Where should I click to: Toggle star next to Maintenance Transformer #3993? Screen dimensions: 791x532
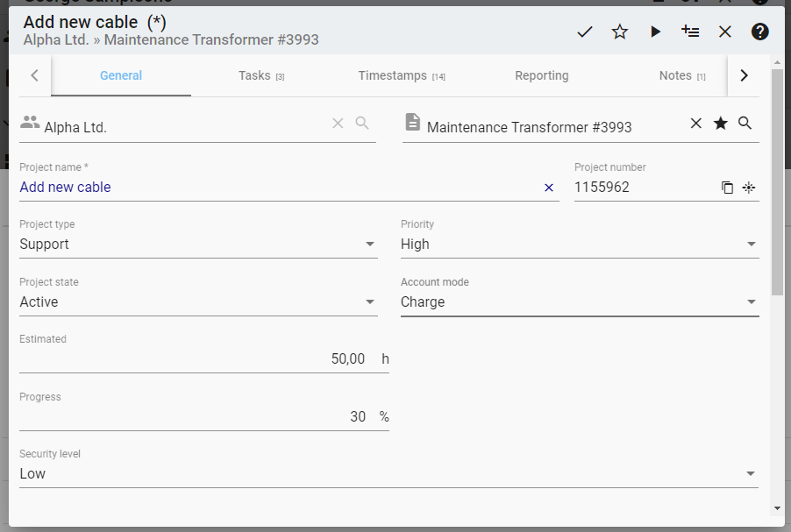click(x=721, y=124)
